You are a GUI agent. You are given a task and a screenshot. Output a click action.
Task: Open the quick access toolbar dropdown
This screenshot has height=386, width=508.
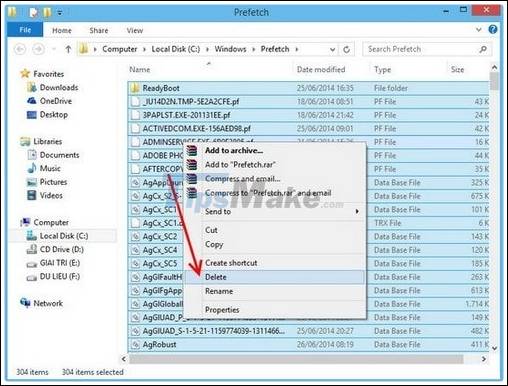pos(60,13)
